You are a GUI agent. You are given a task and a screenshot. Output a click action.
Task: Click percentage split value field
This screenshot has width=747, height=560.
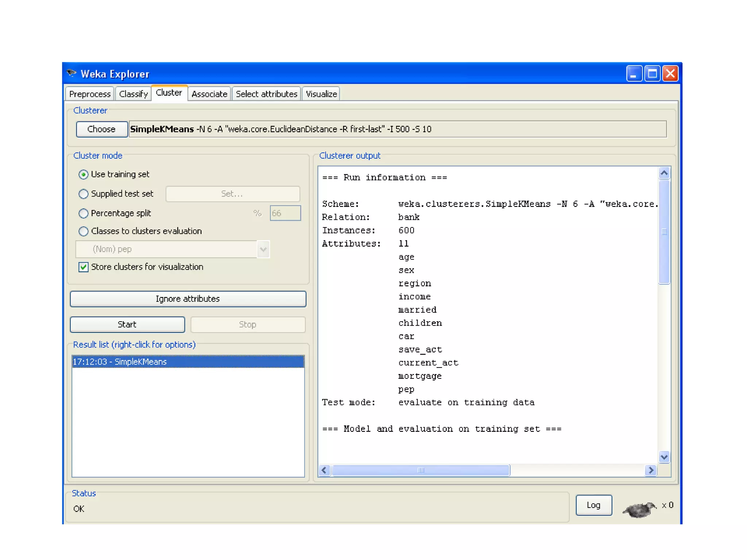[x=285, y=213]
